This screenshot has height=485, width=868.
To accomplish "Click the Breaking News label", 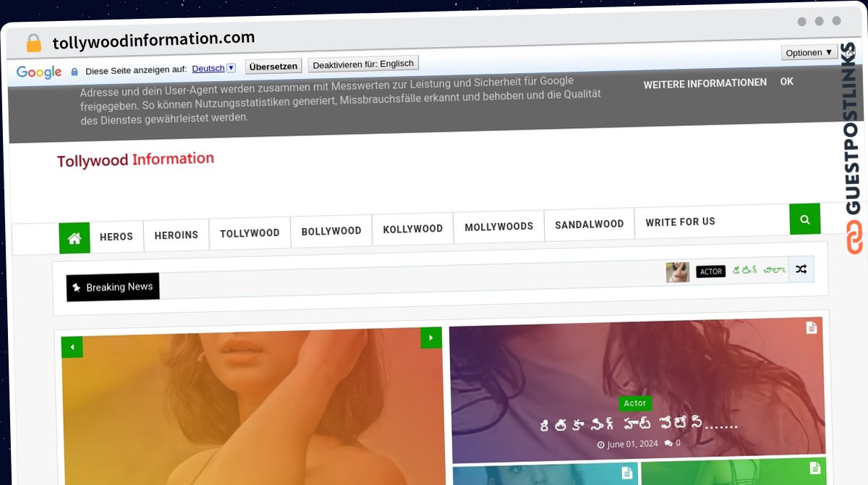I will click(113, 287).
